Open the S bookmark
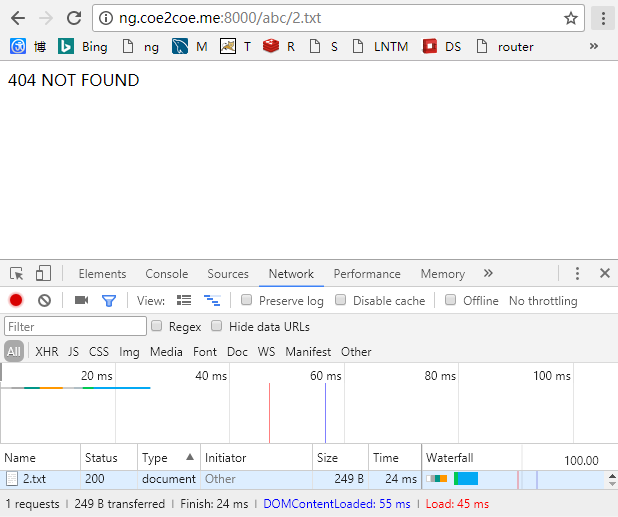The height and width of the screenshot is (517, 618). click(324, 46)
